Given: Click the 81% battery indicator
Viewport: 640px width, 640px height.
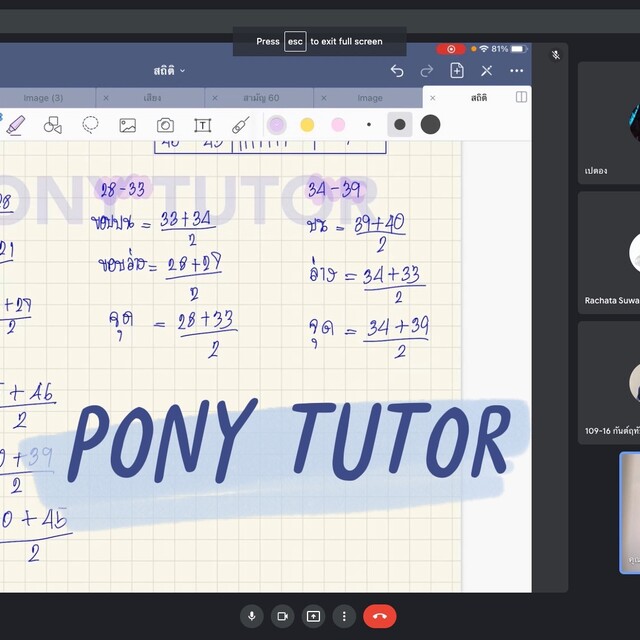Looking at the screenshot, I should coord(510,49).
